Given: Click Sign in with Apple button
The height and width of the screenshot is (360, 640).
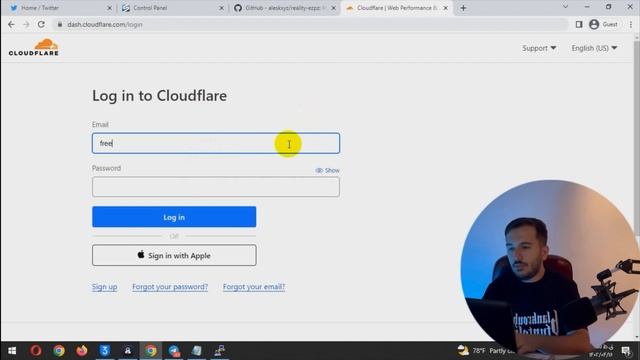Looking at the screenshot, I should tap(174, 255).
